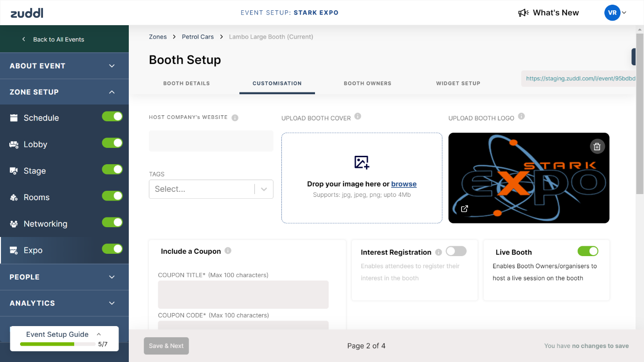Click the zuddl logo
The width and height of the screenshot is (644, 362).
coord(27,13)
